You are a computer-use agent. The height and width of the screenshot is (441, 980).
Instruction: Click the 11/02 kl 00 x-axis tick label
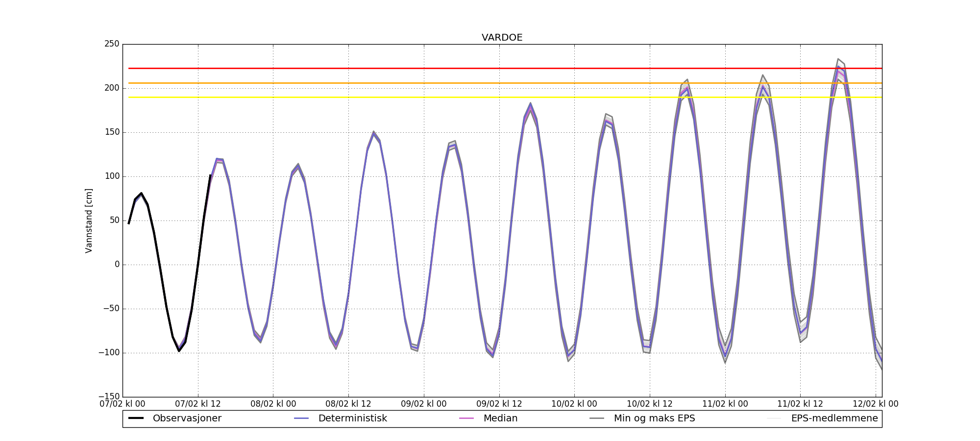[725, 404]
